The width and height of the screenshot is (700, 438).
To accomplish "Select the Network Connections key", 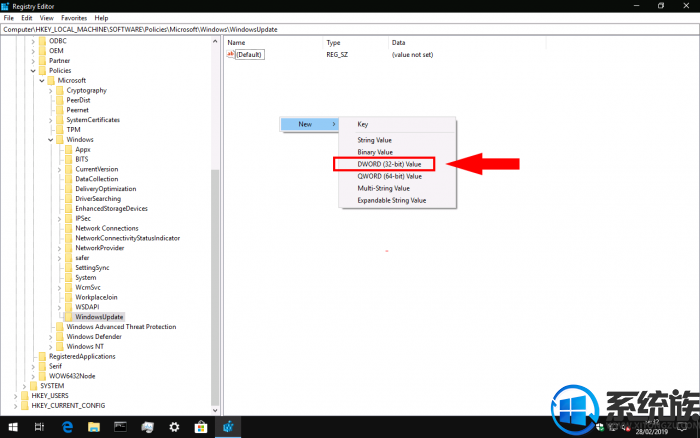I will point(107,228).
